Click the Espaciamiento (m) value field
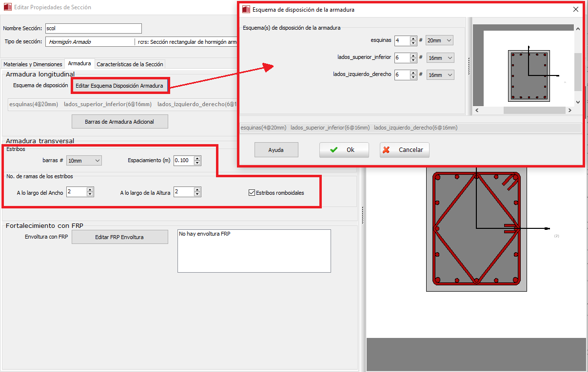Screen dimensions: 588x372 [x=183, y=161]
